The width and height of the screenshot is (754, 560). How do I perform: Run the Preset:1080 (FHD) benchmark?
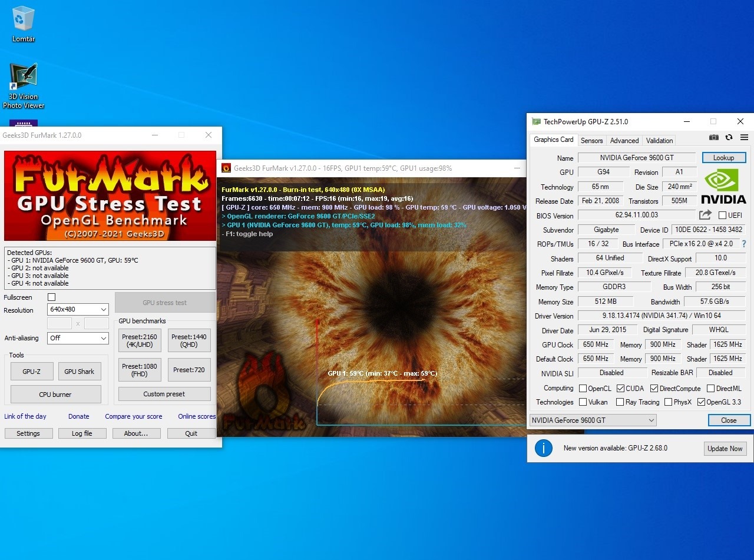pos(140,370)
